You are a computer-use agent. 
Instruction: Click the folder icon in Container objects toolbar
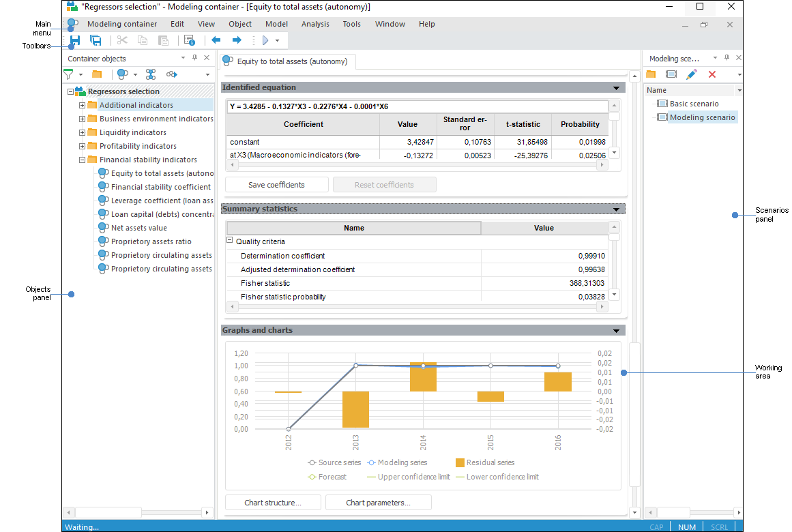click(97, 74)
